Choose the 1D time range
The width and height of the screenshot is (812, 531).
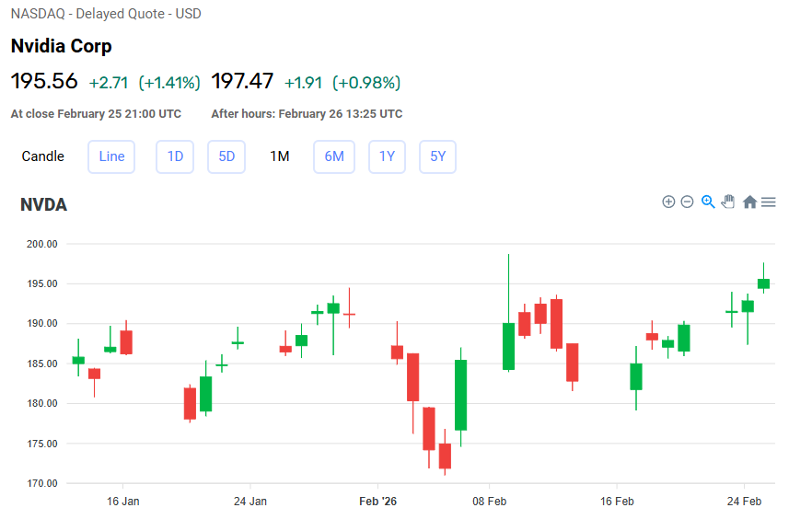pyautogui.click(x=175, y=156)
